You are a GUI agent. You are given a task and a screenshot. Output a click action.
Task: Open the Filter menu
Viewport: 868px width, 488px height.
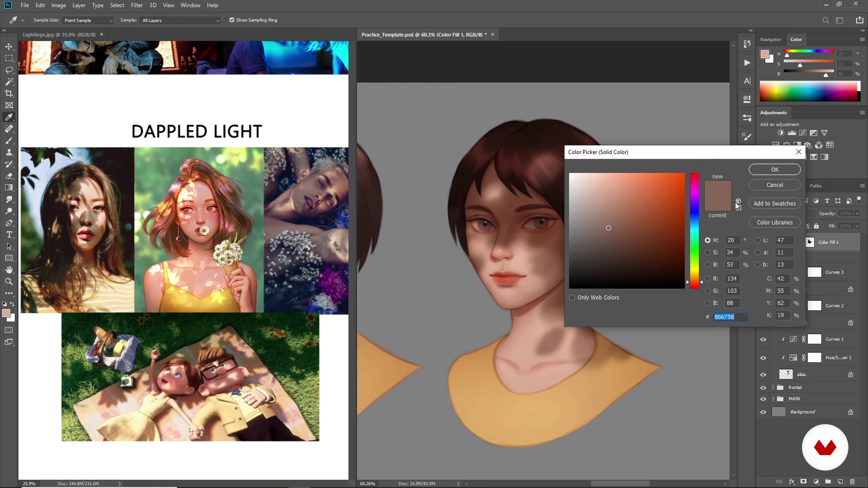[x=137, y=5]
